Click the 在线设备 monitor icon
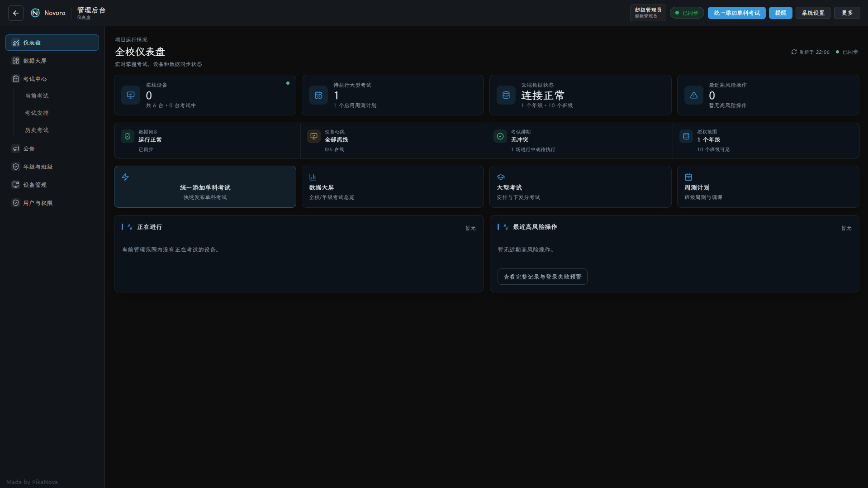868x488 pixels. pyautogui.click(x=131, y=95)
